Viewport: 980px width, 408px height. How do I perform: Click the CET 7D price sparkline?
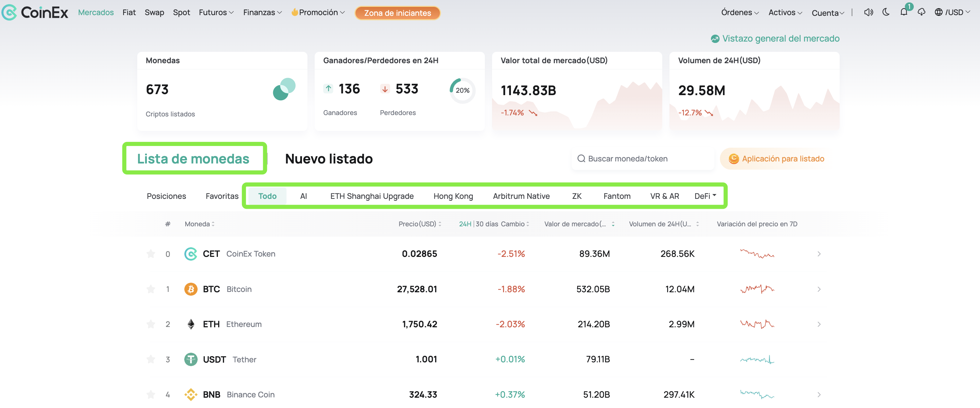(x=757, y=253)
